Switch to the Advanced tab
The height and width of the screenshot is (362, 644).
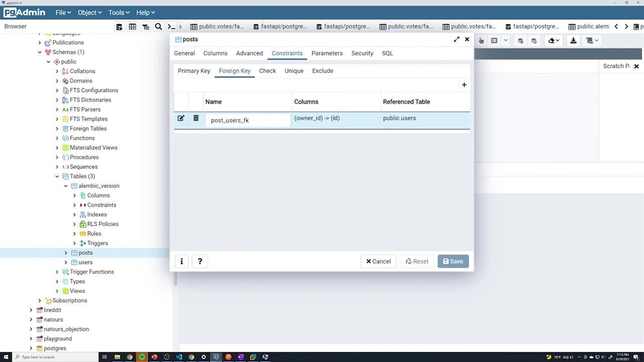pyautogui.click(x=250, y=53)
